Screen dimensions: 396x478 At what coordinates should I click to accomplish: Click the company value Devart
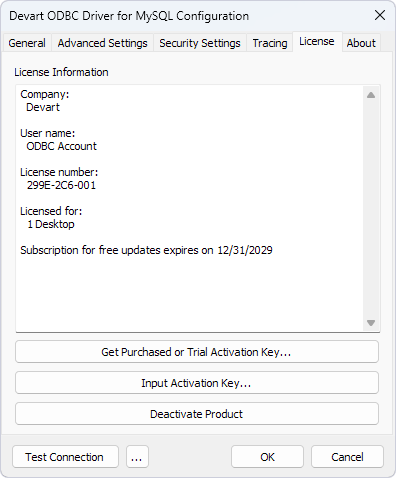[x=43, y=107]
